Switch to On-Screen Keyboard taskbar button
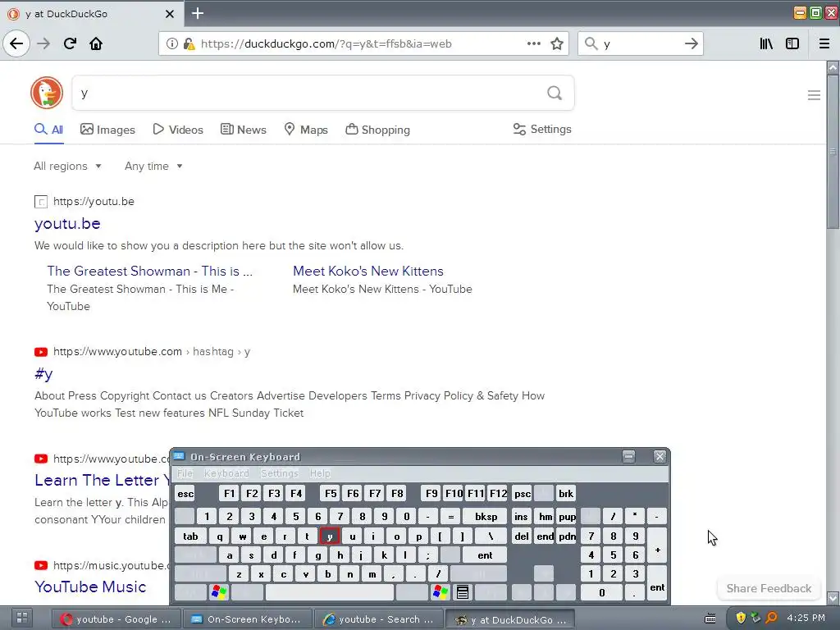Screen dimensions: 840x630 [248, 619]
